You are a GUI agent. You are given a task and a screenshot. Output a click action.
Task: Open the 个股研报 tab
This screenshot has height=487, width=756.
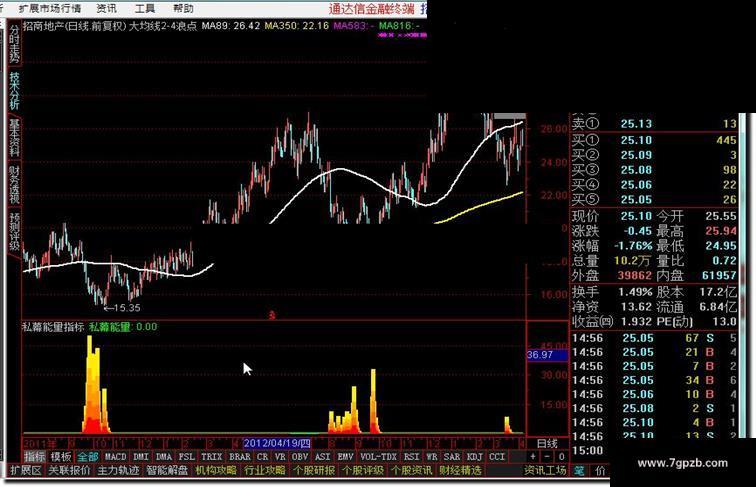pyautogui.click(x=313, y=470)
